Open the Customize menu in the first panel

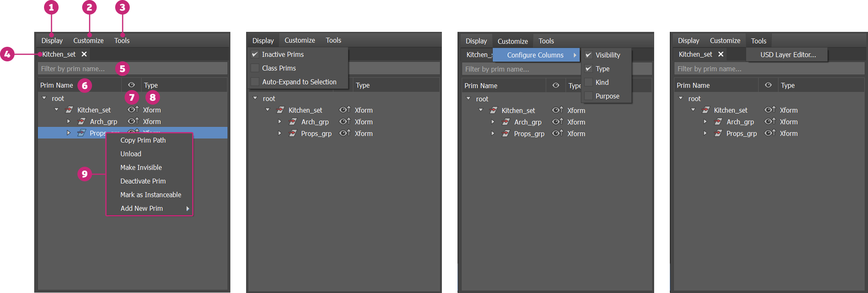click(88, 41)
